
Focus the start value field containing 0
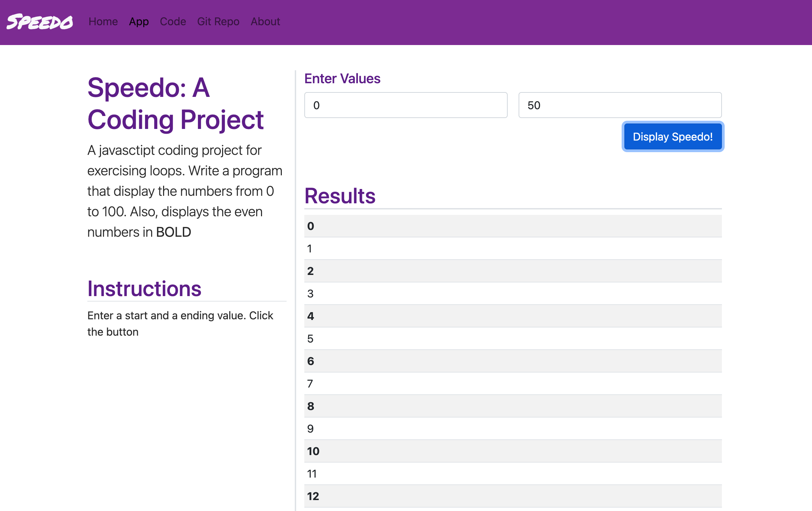406,105
